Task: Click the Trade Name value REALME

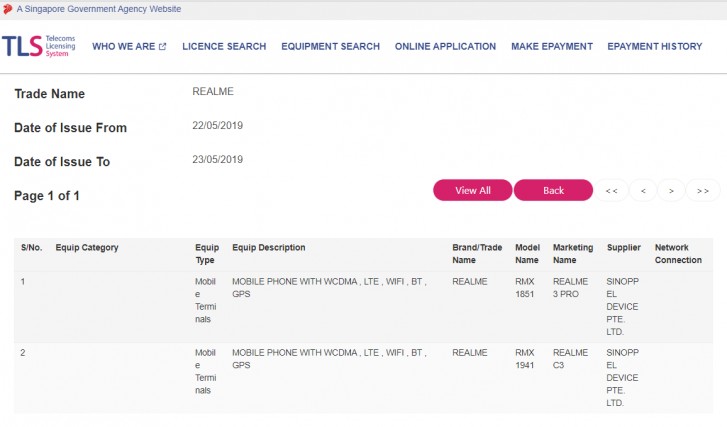Action: [x=213, y=91]
